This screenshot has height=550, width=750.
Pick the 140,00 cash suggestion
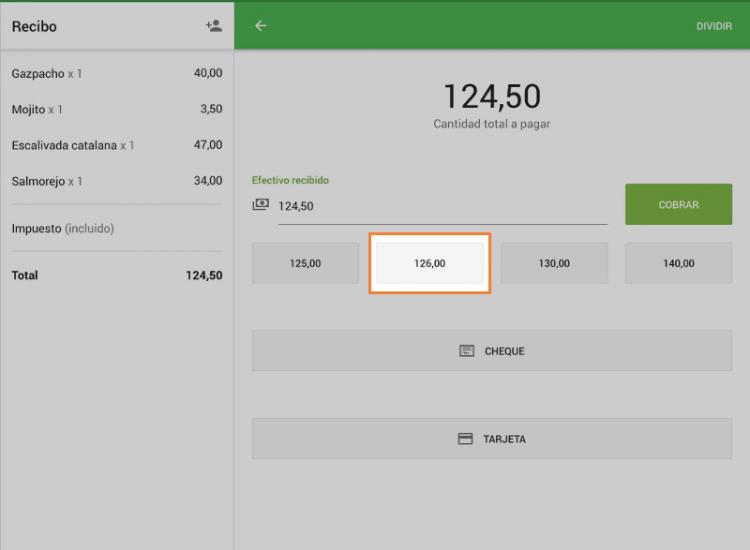pos(678,263)
